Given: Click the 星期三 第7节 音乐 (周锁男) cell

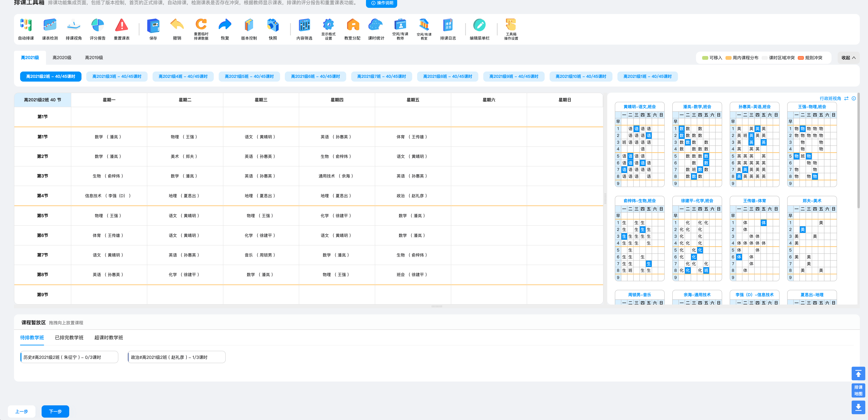Looking at the screenshot, I should [x=261, y=255].
